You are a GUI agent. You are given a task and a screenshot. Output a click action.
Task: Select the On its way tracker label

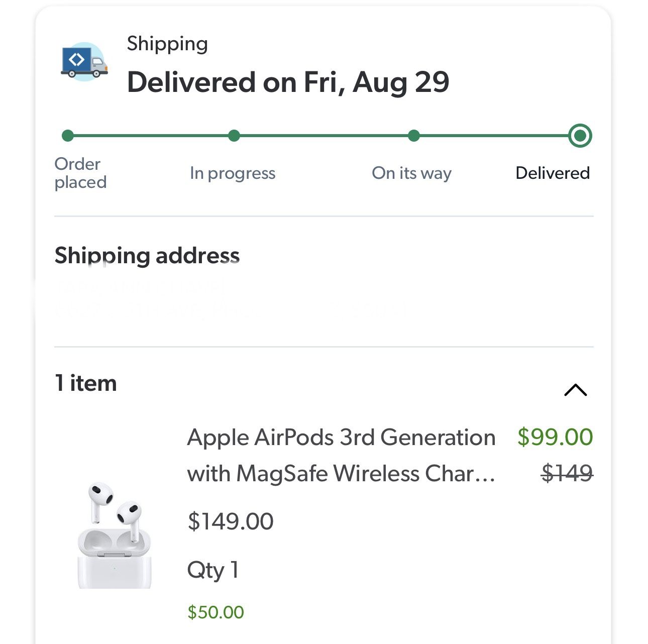point(412,173)
